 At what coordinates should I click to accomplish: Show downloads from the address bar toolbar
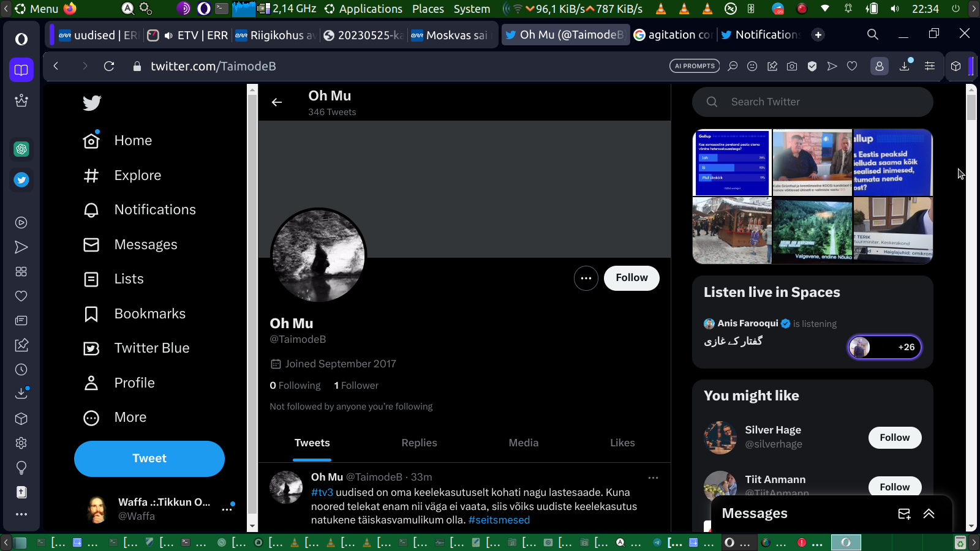pyautogui.click(x=905, y=66)
